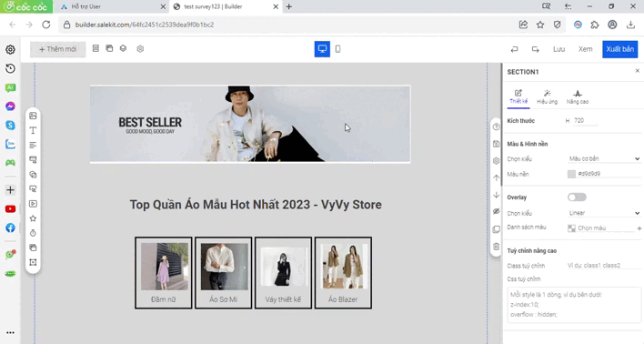Image resolution: width=644 pixels, height=344 pixels.
Task: Select the paragraph text tool
Action: 33,145
